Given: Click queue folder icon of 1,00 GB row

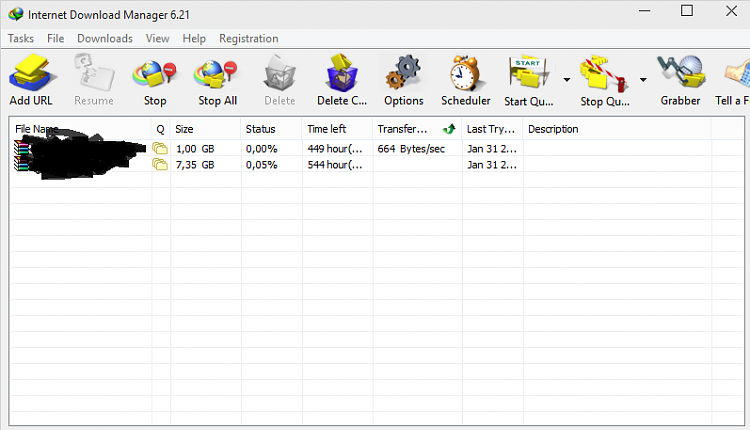Looking at the screenshot, I should point(160,148).
